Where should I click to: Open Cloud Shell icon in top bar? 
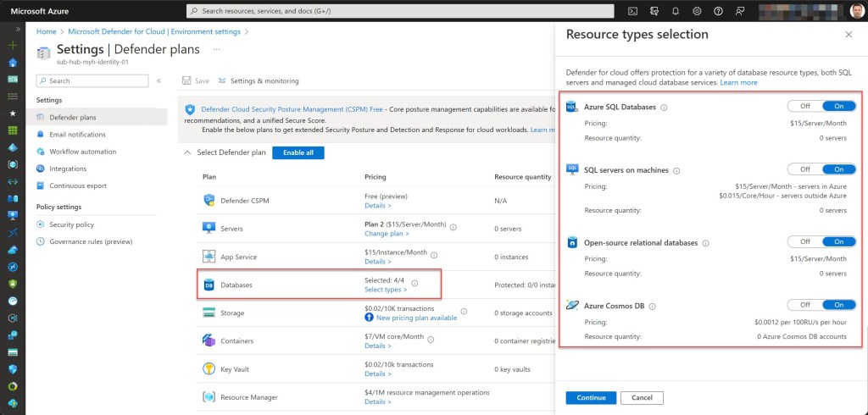point(632,11)
